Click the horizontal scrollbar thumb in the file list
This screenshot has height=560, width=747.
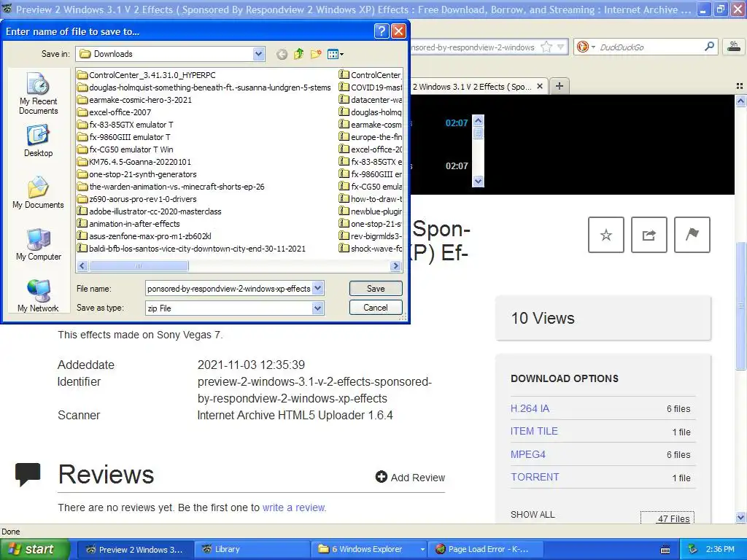139,265
